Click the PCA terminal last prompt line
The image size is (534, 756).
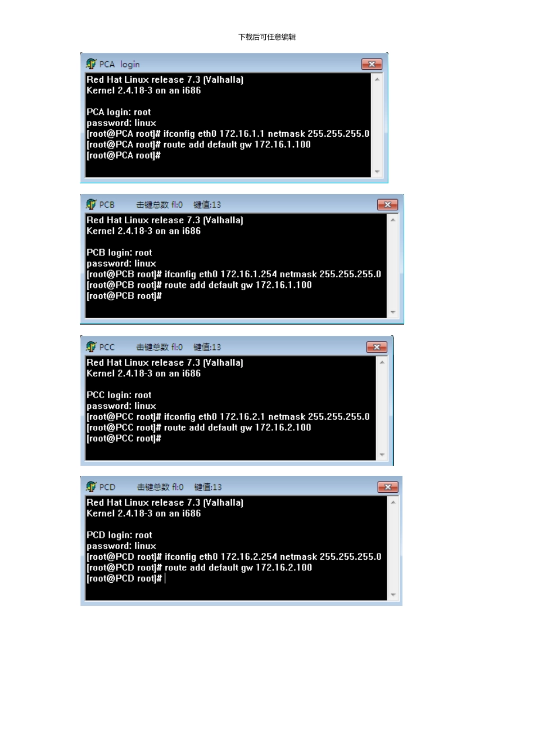coord(124,155)
